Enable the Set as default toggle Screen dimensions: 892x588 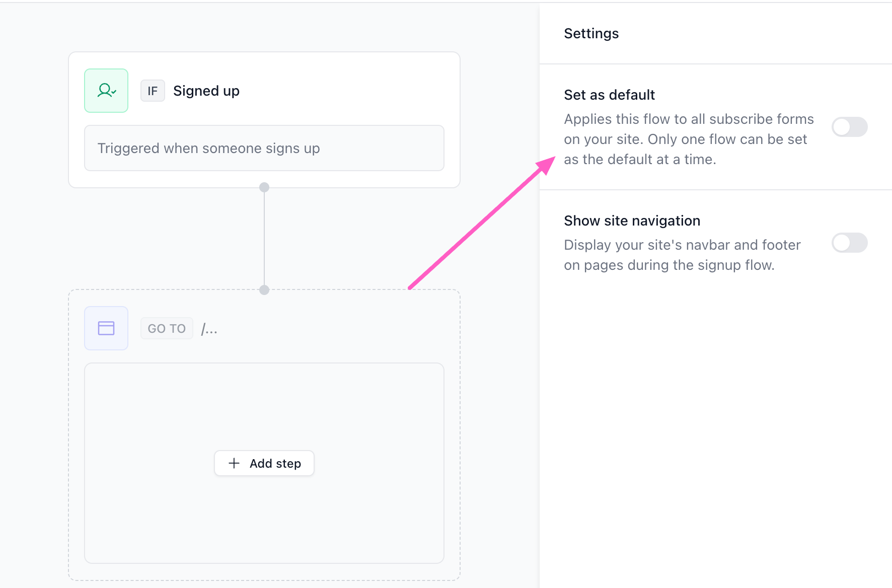[x=849, y=127]
